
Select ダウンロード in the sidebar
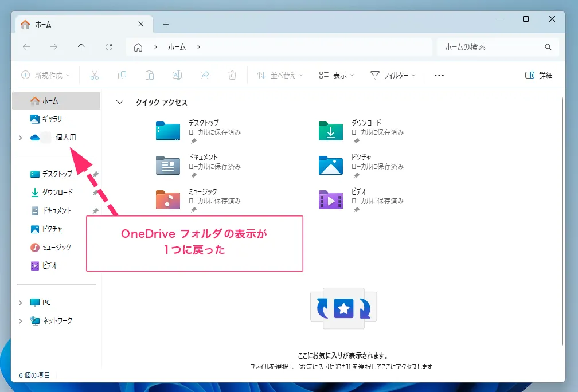tap(56, 193)
